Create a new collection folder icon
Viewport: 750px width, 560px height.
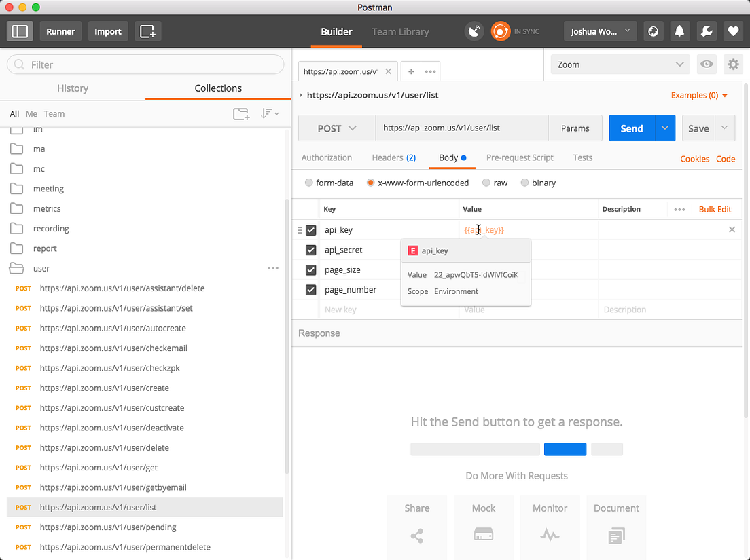[x=241, y=113]
